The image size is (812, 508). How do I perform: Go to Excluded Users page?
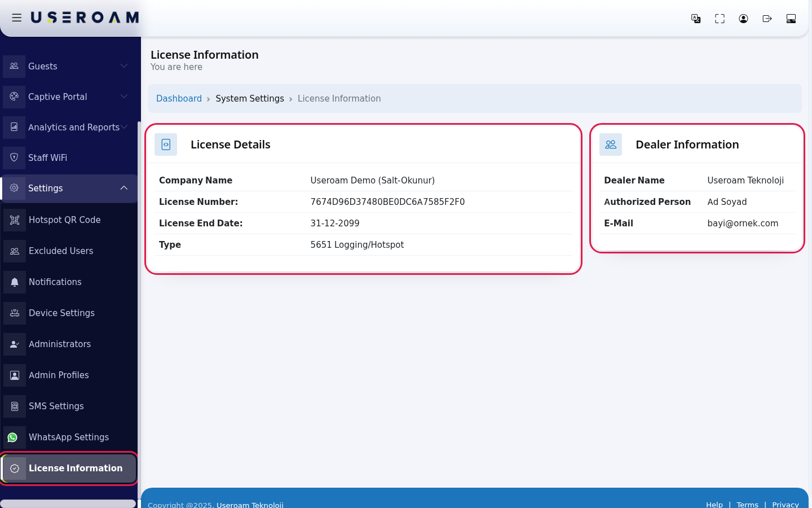click(x=69, y=251)
